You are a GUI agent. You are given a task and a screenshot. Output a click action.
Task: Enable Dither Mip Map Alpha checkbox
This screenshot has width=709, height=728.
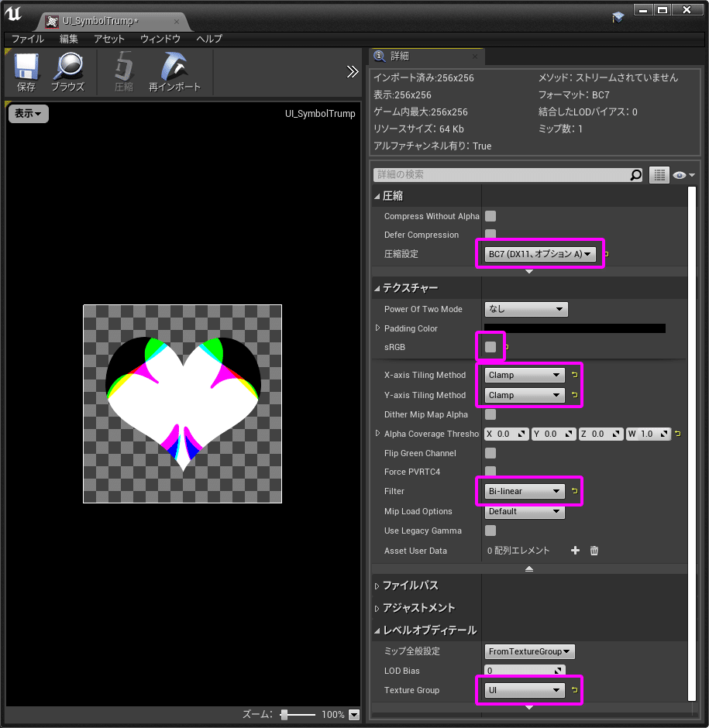[x=490, y=414]
